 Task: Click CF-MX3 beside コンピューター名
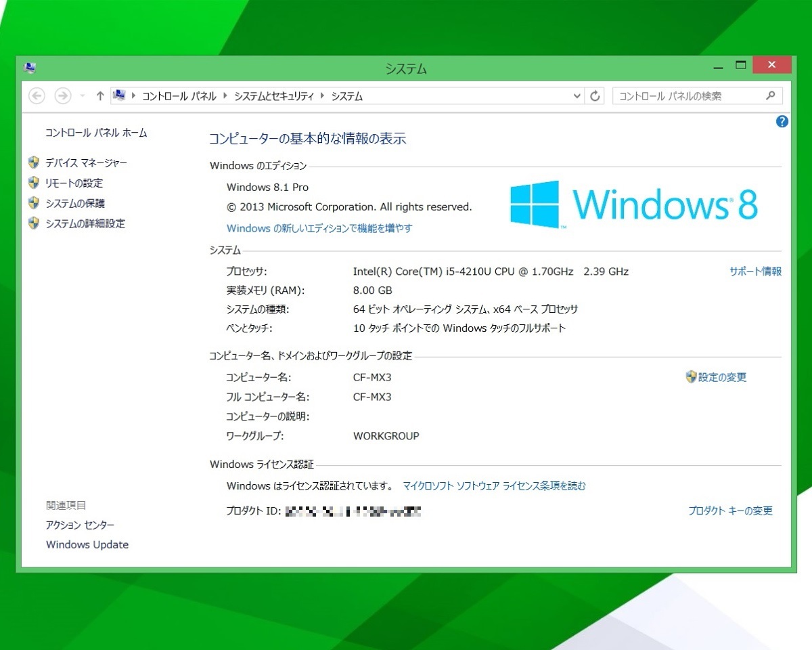372,377
